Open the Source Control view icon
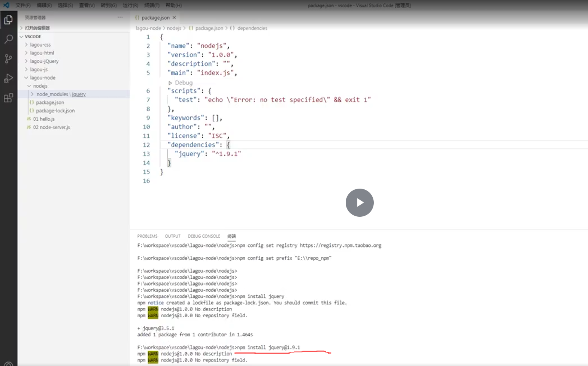Image resolution: width=588 pixels, height=366 pixels. [8, 58]
